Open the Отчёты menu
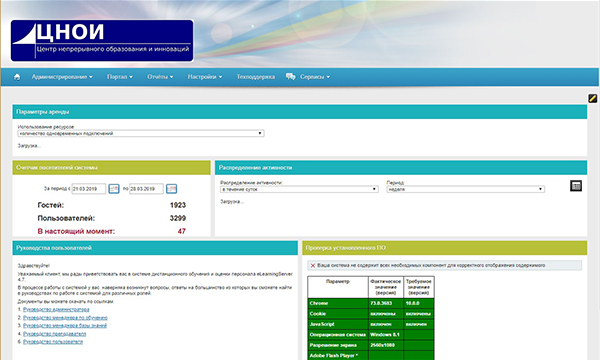This screenshot has height=360, width=600. 160,77
